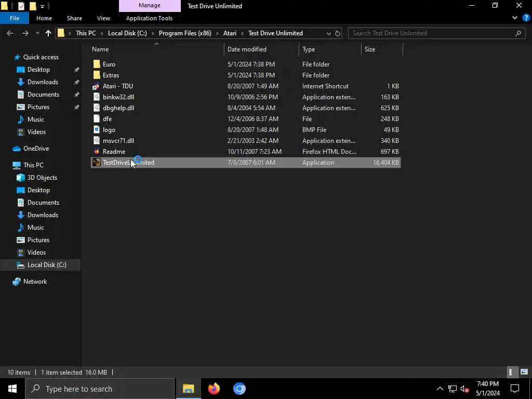The image size is (532, 399).
Task: Click This PC in the address bar
Action: 86,33
